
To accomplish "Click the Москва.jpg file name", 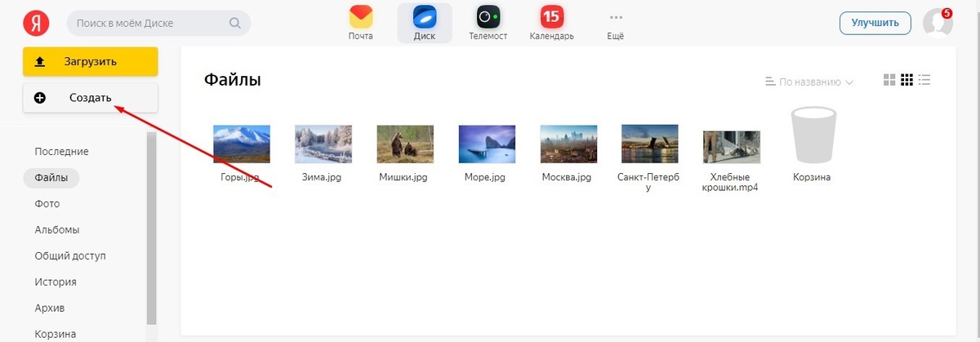I will 568,176.
